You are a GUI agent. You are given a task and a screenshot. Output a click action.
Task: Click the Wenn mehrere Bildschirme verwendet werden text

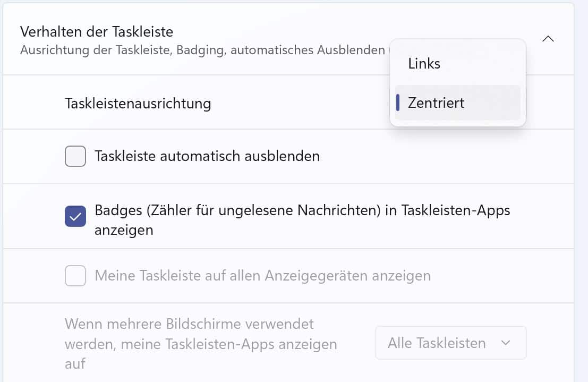pyautogui.click(x=189, y=324)
